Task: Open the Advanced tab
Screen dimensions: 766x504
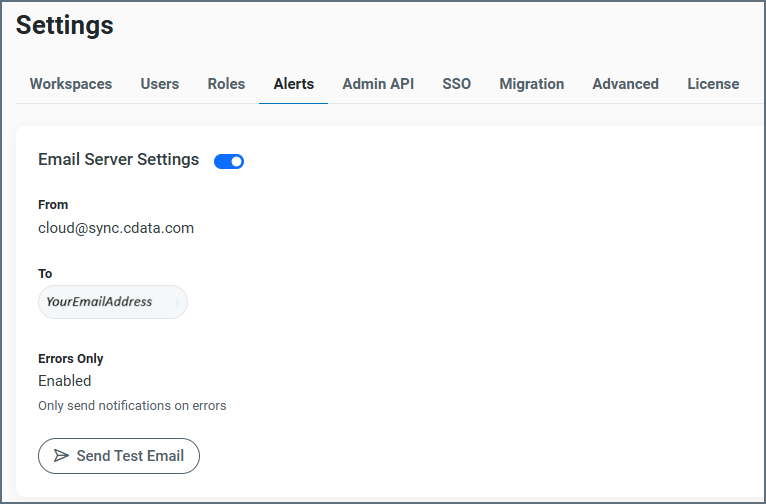Action: coord(625,84)
